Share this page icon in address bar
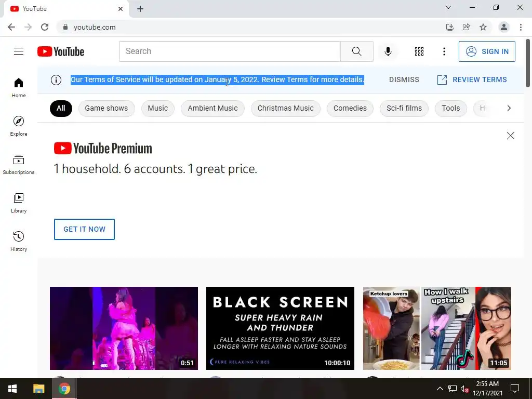532x399 pixels. tap(466, 27)
